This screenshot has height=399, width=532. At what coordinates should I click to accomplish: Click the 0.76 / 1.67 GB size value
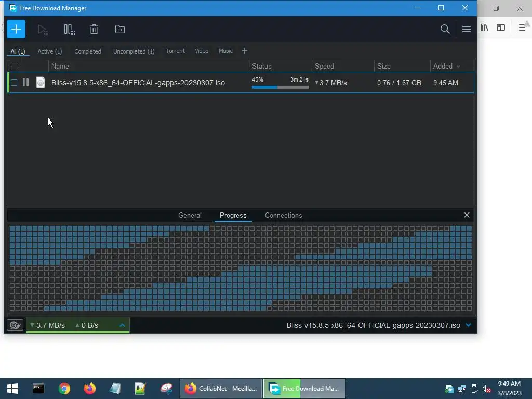tap(399, 83)
